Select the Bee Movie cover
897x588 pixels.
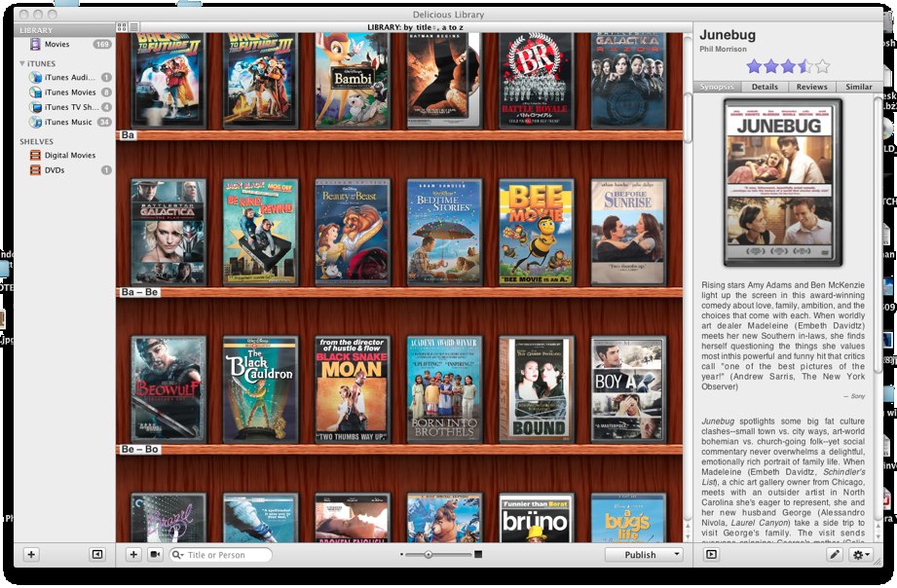point(536,232)
